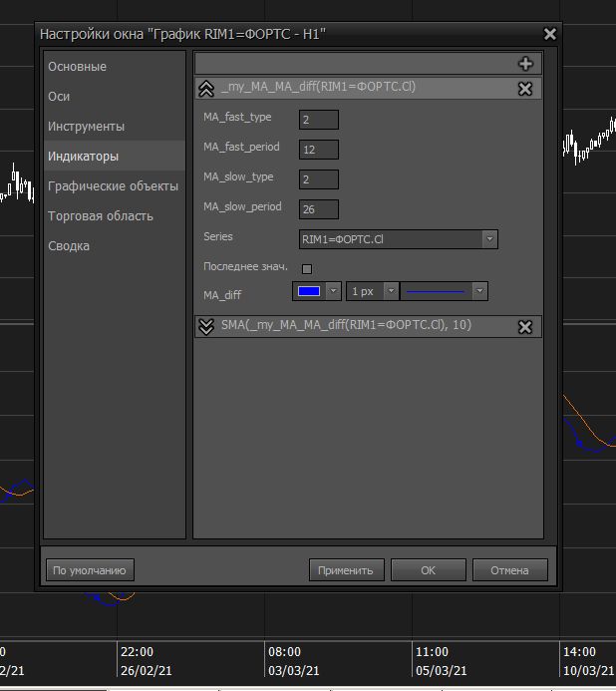Click the 'По умолчанию' button
The image size is (616, 691).
90,570
